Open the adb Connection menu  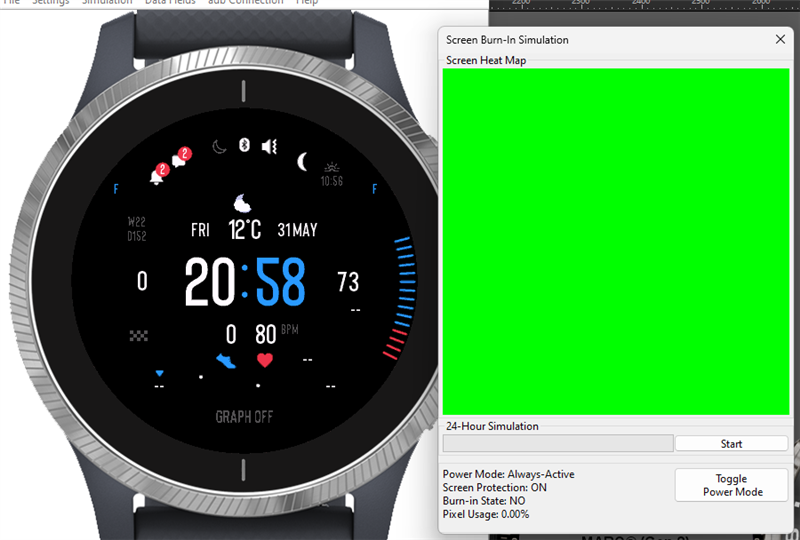245,2
